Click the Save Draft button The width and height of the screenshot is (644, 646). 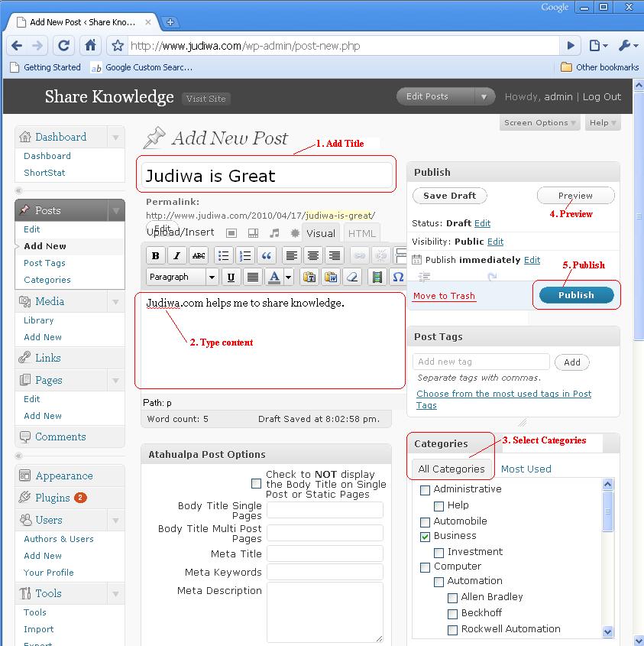[450, 196]
